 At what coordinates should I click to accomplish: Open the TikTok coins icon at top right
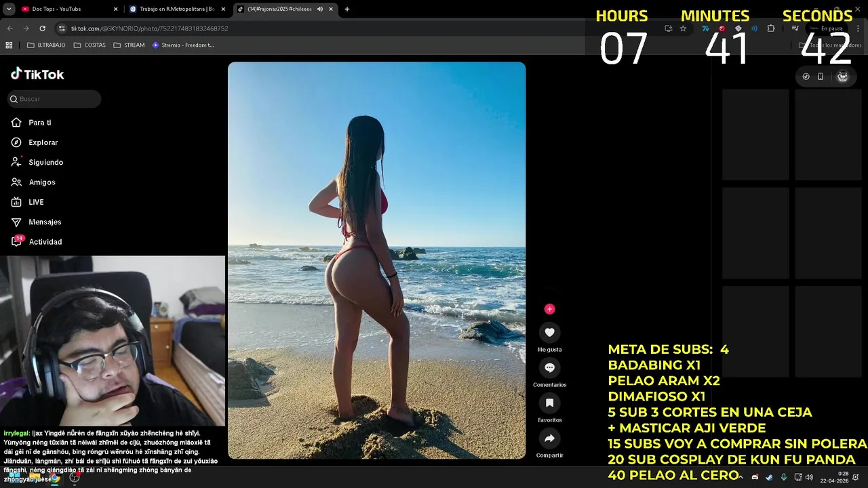[806, 77]
